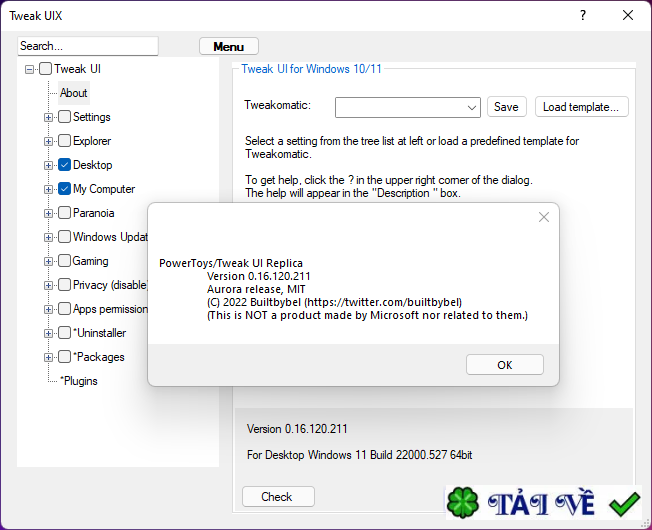Click the Check button
This screenshot has height=530, width=652.
click(x=278, y=497)
